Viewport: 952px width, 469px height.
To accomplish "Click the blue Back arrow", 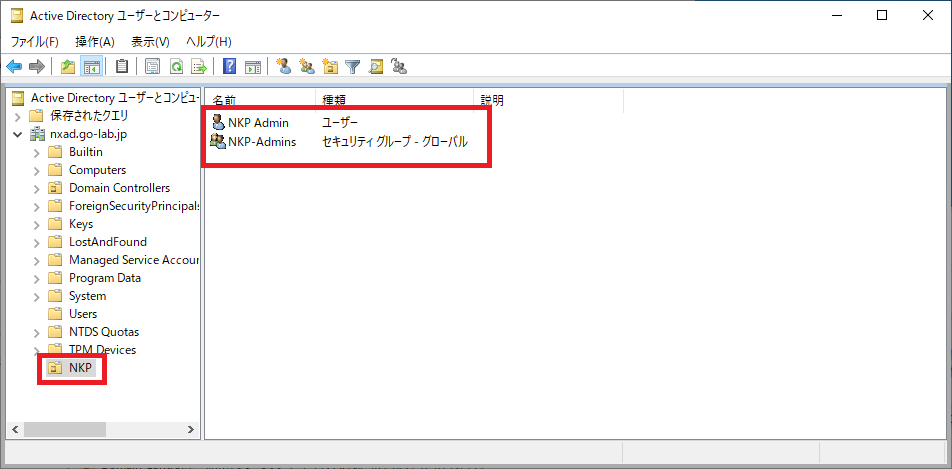I will click(14, 66).
